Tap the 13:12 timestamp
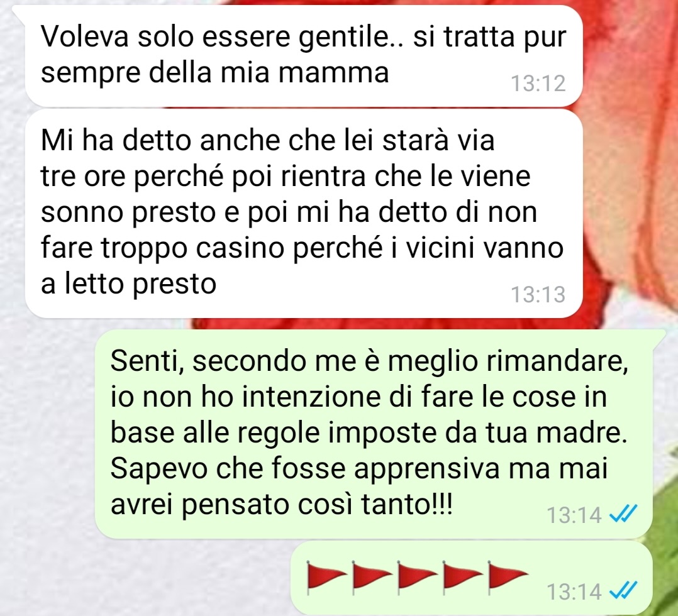678x616 pixels. pos(538,84)
